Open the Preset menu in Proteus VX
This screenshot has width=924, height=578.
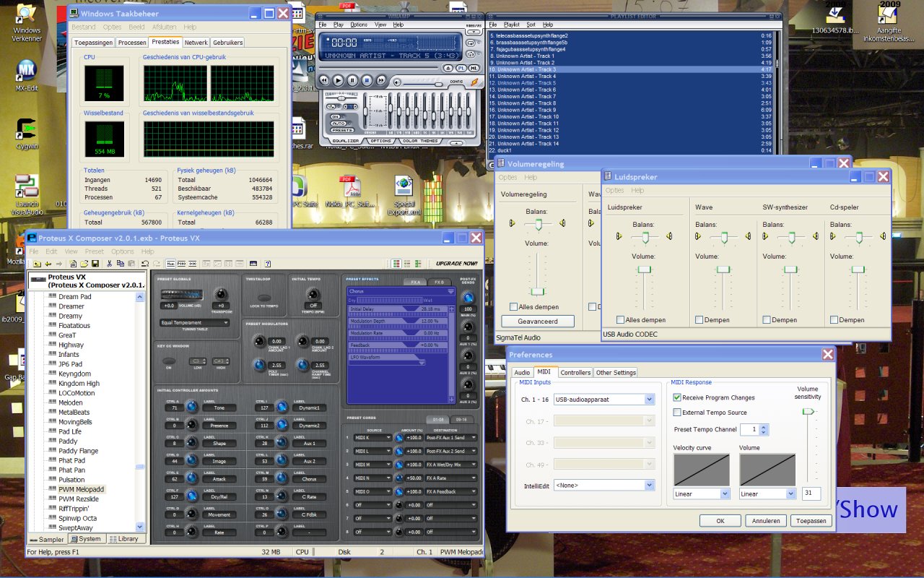(x=95, y=251)
